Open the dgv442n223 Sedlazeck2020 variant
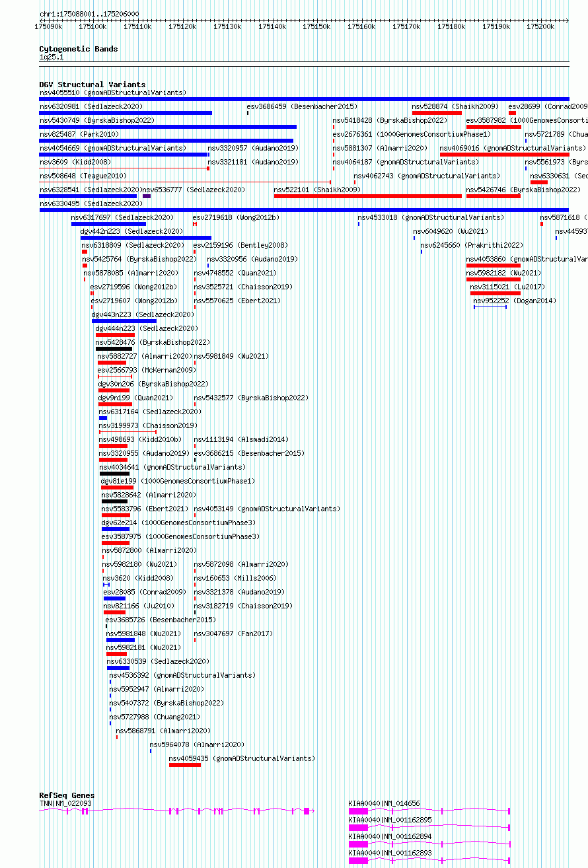This screenshot has width=588, height=868. click(x=132, y=231)
